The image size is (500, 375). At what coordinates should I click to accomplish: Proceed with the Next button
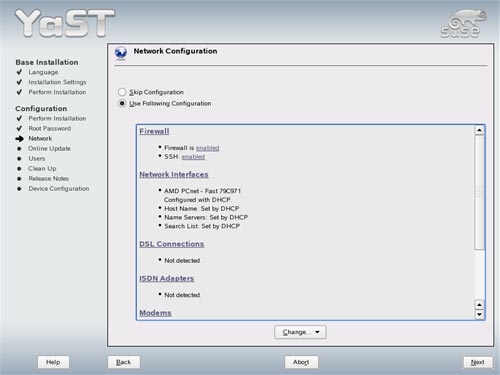click(478, 362)
